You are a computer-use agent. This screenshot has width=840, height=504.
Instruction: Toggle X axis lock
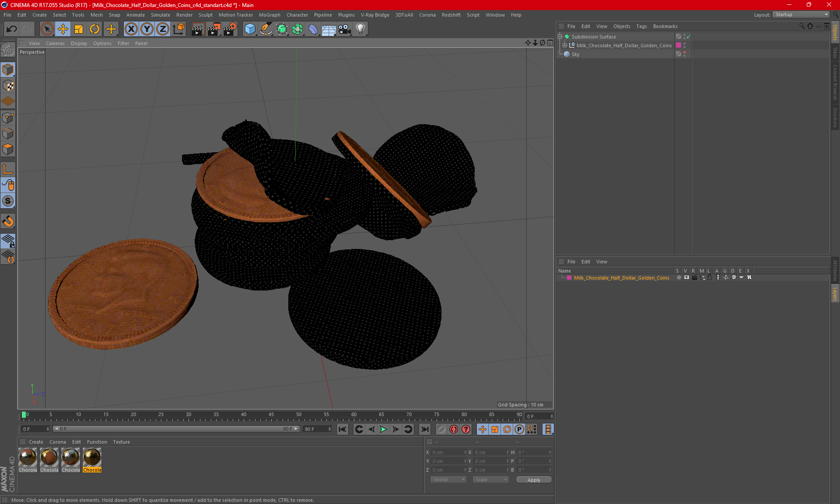click(x=131, y=29)
